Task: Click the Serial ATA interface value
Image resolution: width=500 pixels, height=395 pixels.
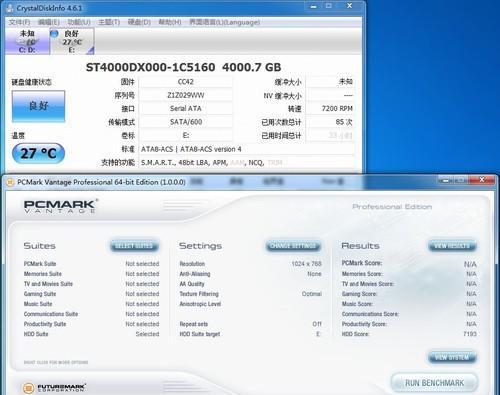Action: [x=186, y=109]
